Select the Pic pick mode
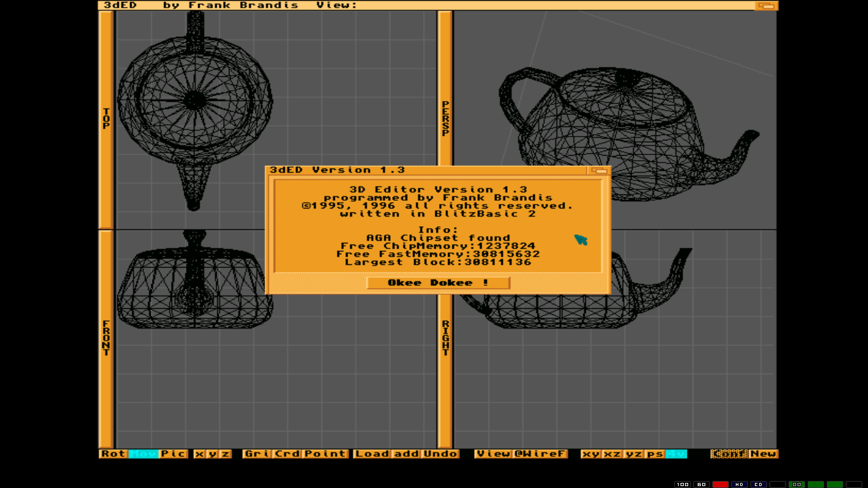Image resolution: width=868 pixels, height=488 pixels. click(173, 454)
